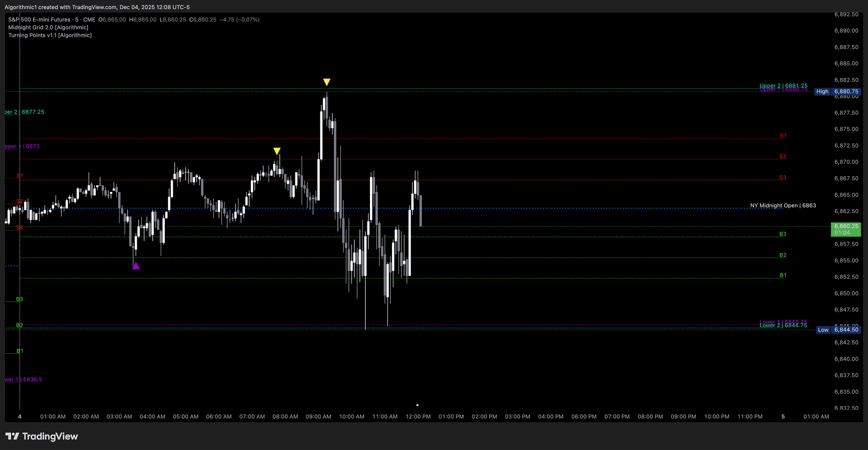Click the day marker 5 on the time axis
The height and width of the screenshot is (450, 868).
coord(782,417)
